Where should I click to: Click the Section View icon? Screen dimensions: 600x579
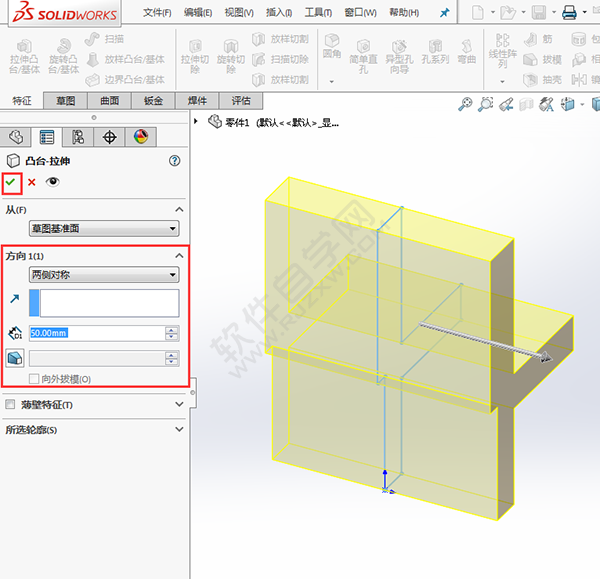(x=526, y=104)
